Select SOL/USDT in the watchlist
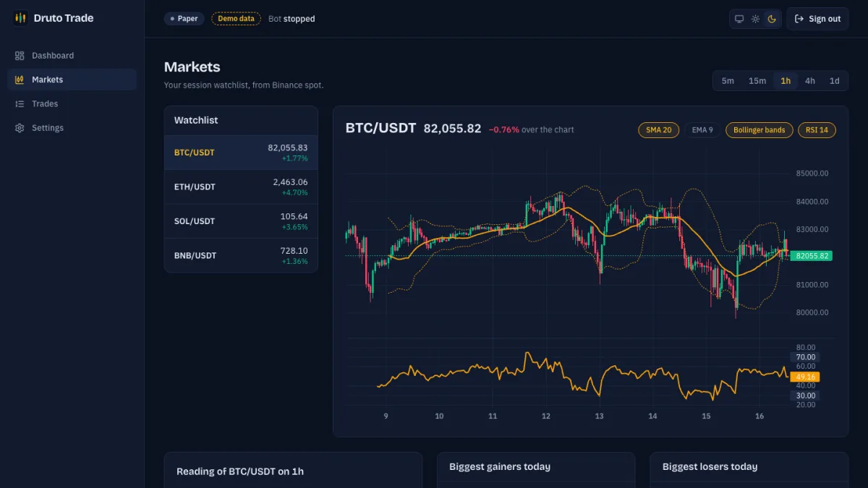This screenshot has width=868, height=488. (x=241, y=221)
